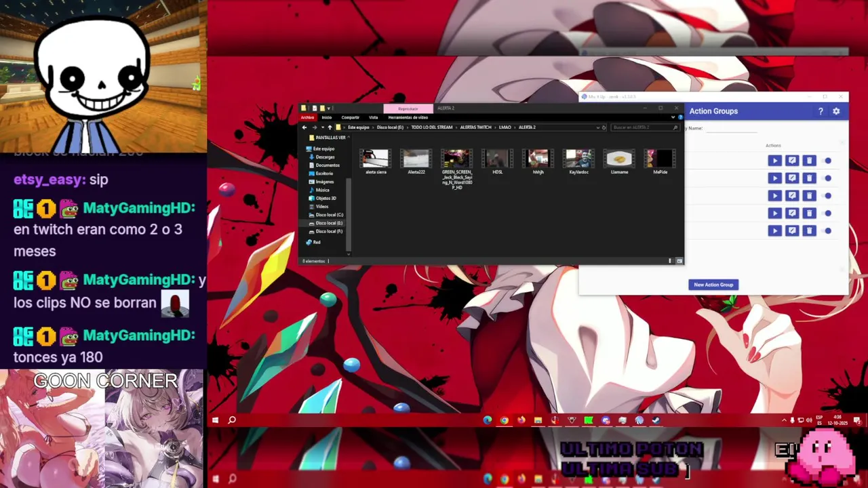Go forward in Explorer navigation
Viewport: 868px width, 488px height.
click(x=315, y=127)
